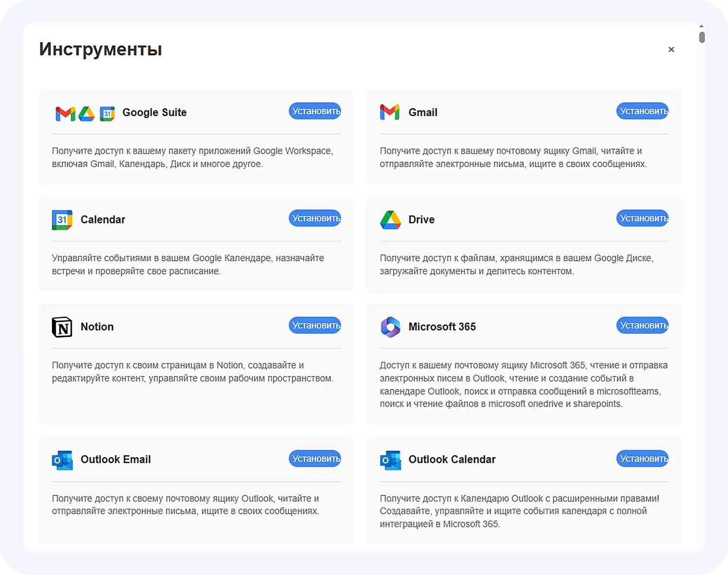Close the Инструменты dialog
Viewport: 728px width, 575px height.
pos(671,50)
